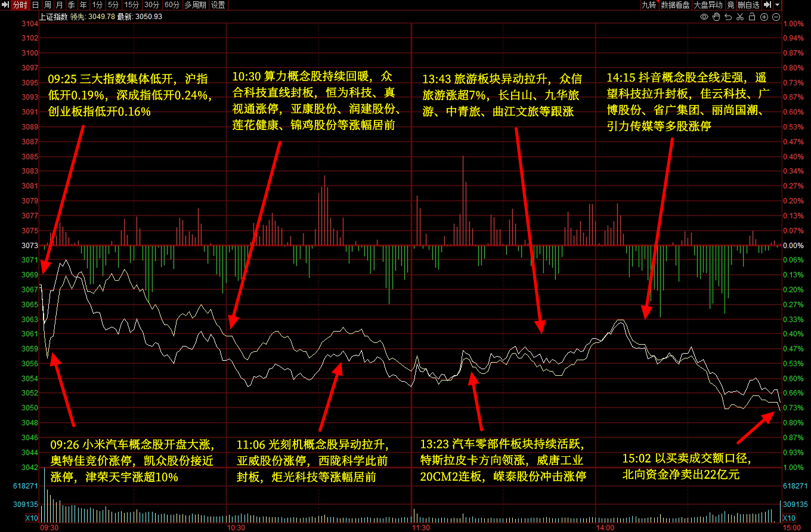Image resolution: width=811 pixels, height=532 pixels.
Task: Select the 15分 period tab
Action: (131, 5)
